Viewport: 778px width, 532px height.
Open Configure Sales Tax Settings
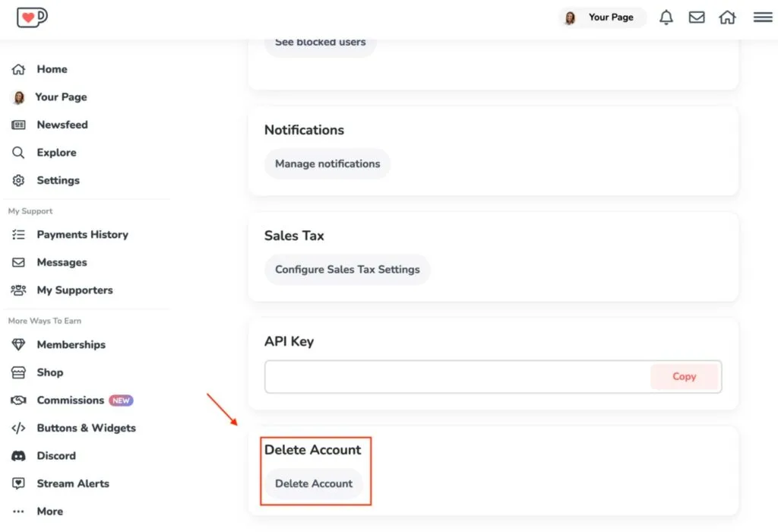click(347, 269)
